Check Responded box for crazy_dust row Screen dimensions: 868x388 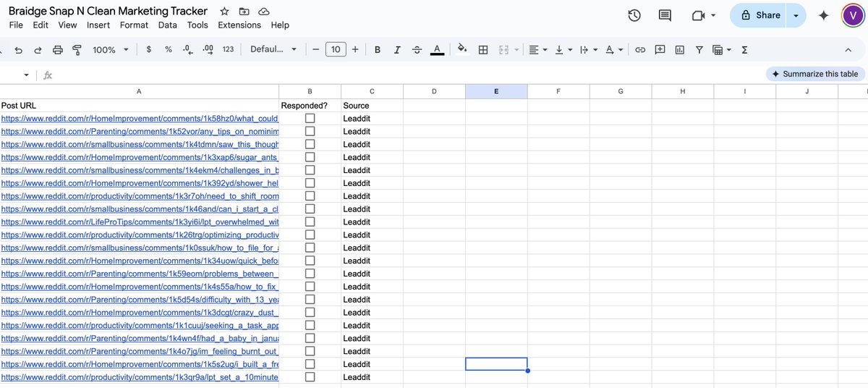coord(310,312)
